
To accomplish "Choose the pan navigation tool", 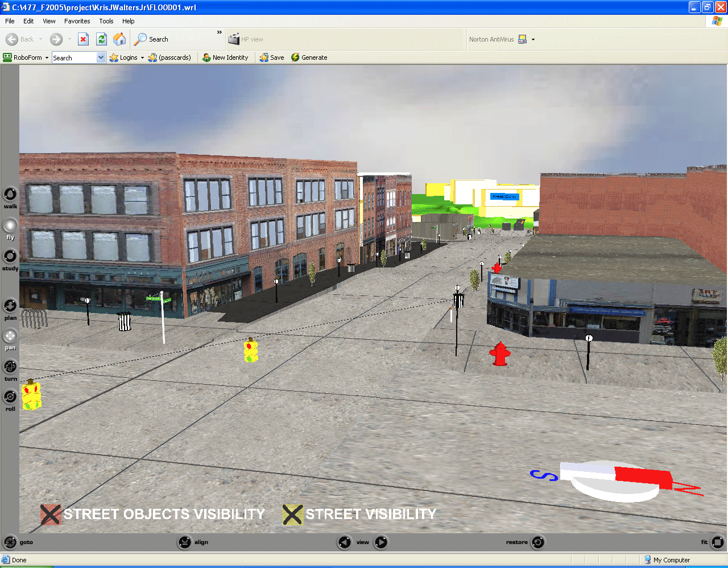I will [10, 336].
